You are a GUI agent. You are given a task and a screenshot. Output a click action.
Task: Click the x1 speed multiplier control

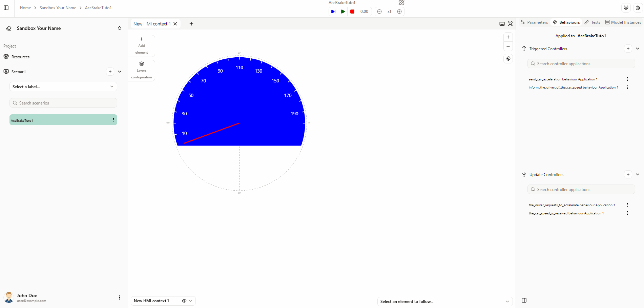click(389, 11)
